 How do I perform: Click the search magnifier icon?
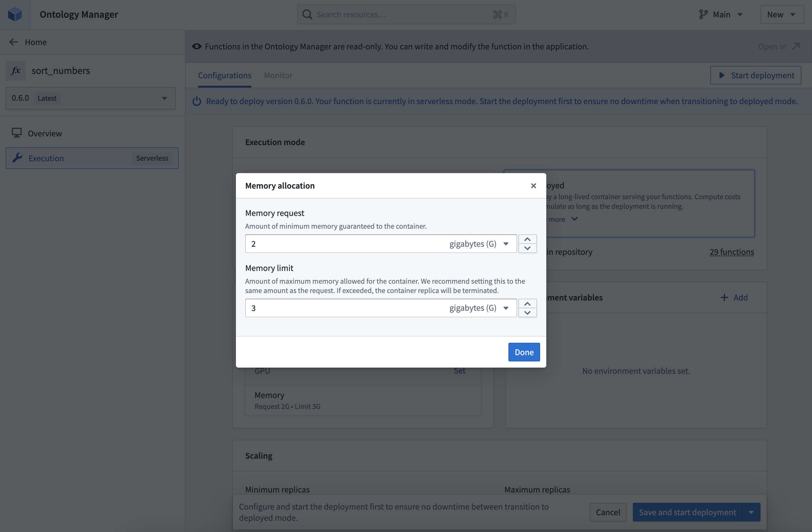click(307, 14)
